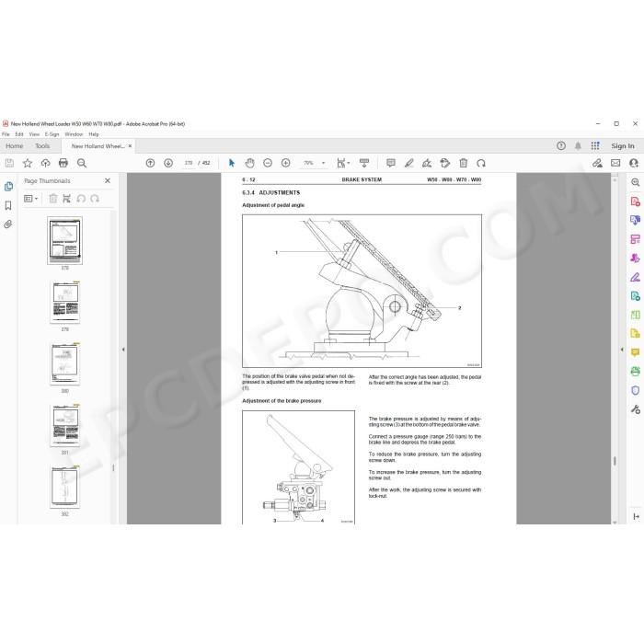This screenshot has width=644, height=644.
Task: Open the E-Sign menu
Action: (52, 134)
